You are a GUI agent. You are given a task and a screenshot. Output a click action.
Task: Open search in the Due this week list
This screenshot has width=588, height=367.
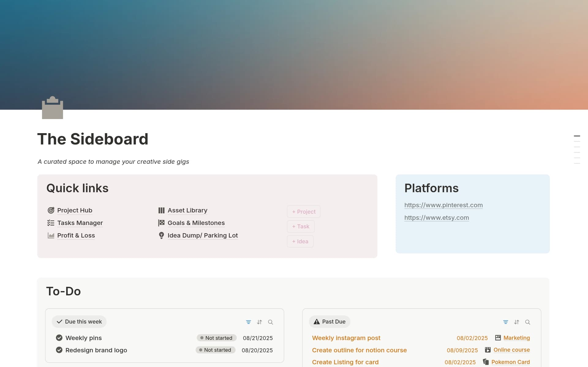pos(271,322)
